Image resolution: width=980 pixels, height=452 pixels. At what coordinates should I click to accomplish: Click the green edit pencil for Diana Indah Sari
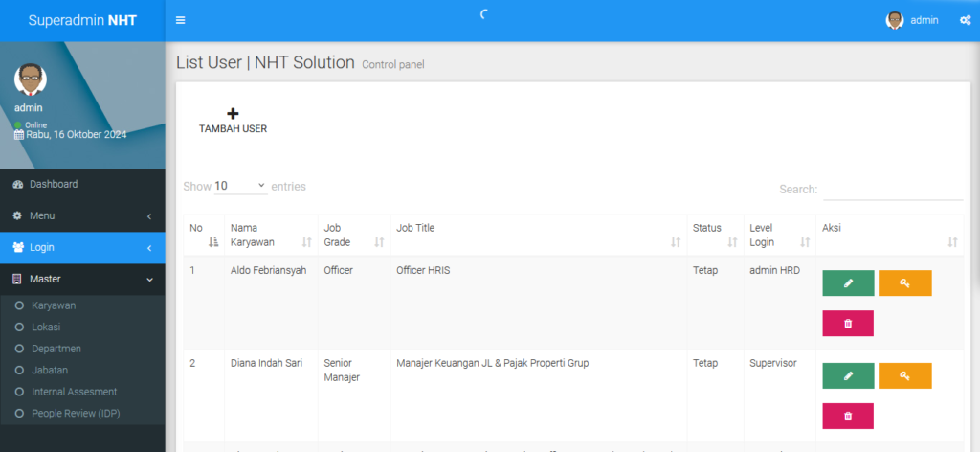point(848,376)
